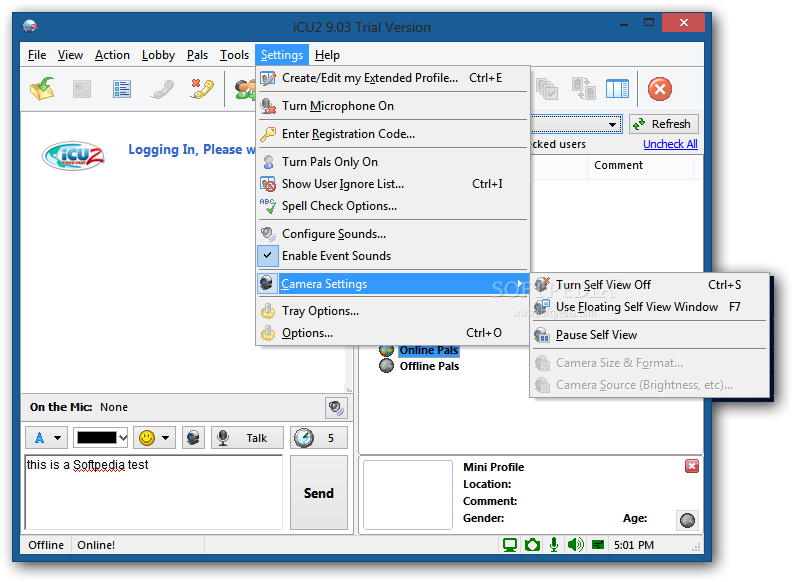
Task: Open the Action menu
Action: [112, 55]
